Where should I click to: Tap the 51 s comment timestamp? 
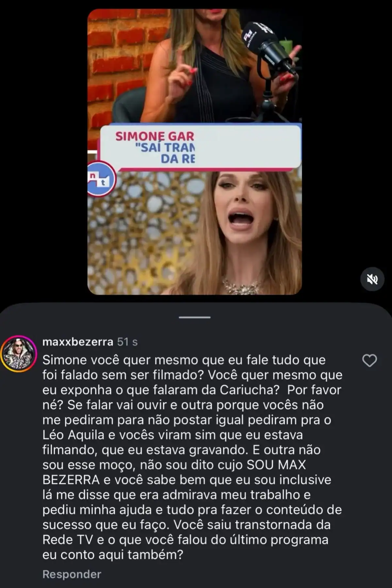(x=127, y=342)
